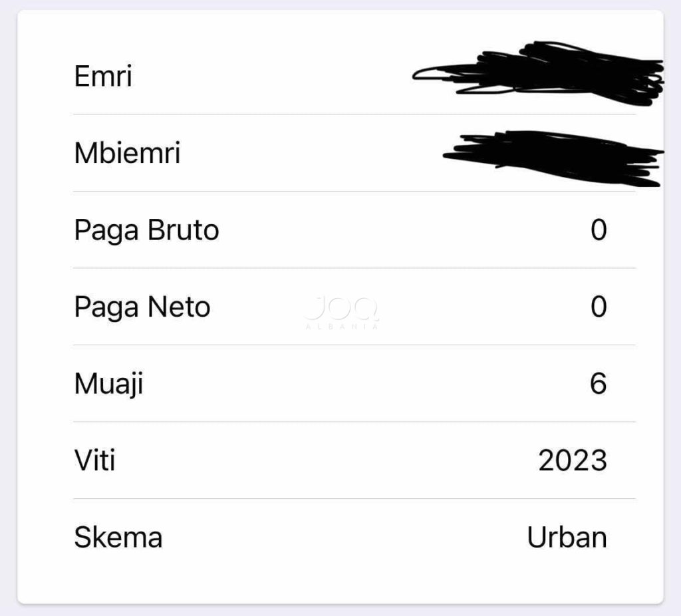Tap the divider between Emri and Mbiemri
681x616 pixels.
[x=354, y=114]
